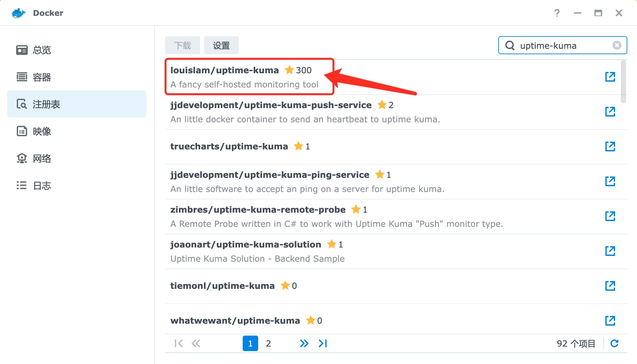Open external link for tiemonl/uptime-kuma

point(610,286)
